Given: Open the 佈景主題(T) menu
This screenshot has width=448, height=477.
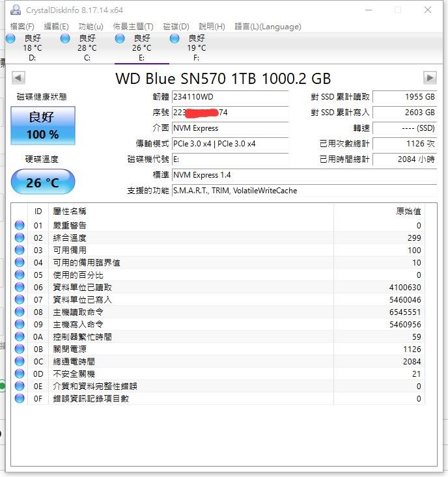Looking at the screenshot, I should click(x=133, y=27).
